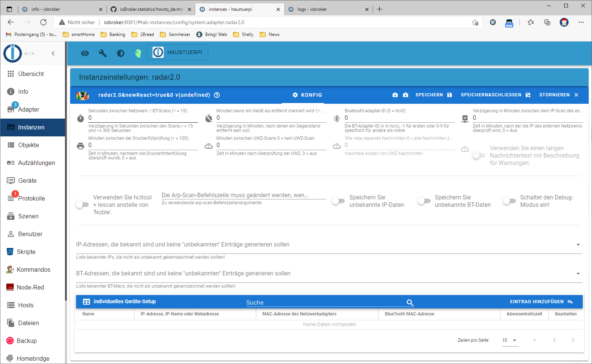
Task: Toggle hcitool + lescan instead of Noble
Action: [x=82, y=205]
